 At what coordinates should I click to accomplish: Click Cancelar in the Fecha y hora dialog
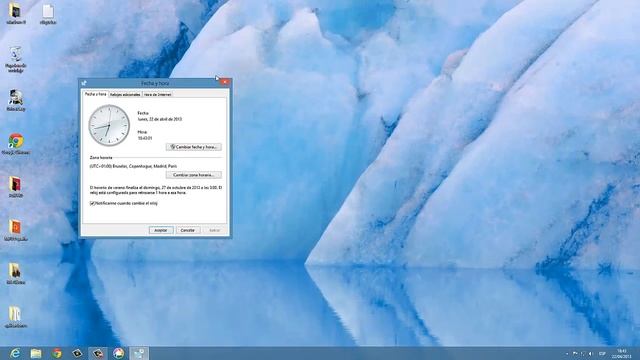point(188,230)
